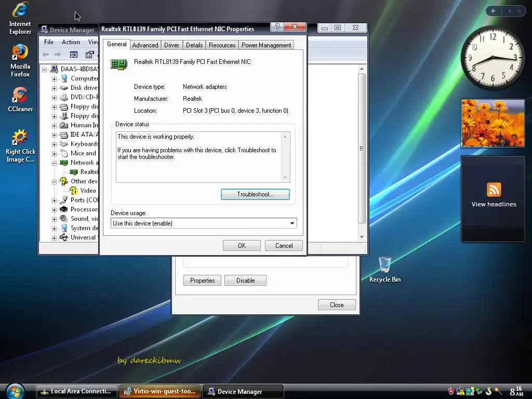Expand the Ports (COM) node

(54, 201)
